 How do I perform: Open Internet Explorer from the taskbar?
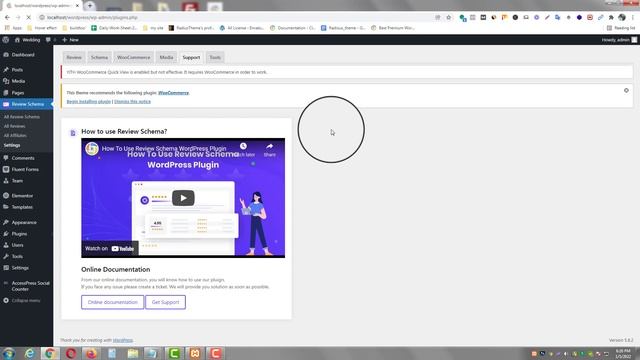29,353
